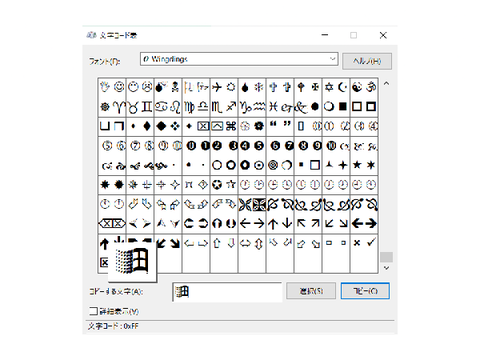Choose the water droplet character
This screenshot has height=360, width=480.
245,87
